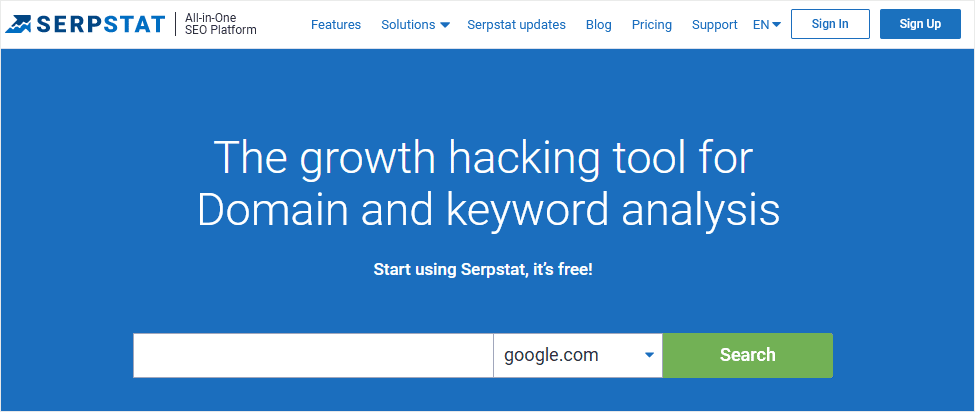Click the caret arrow beside EN
This screenshot has height=412, width=975.
776,25
